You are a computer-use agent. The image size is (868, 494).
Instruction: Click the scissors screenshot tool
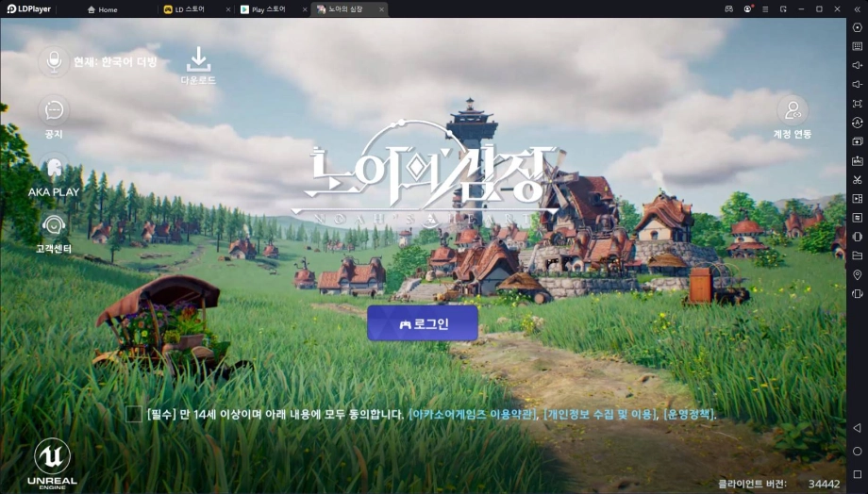coord(857,179)
